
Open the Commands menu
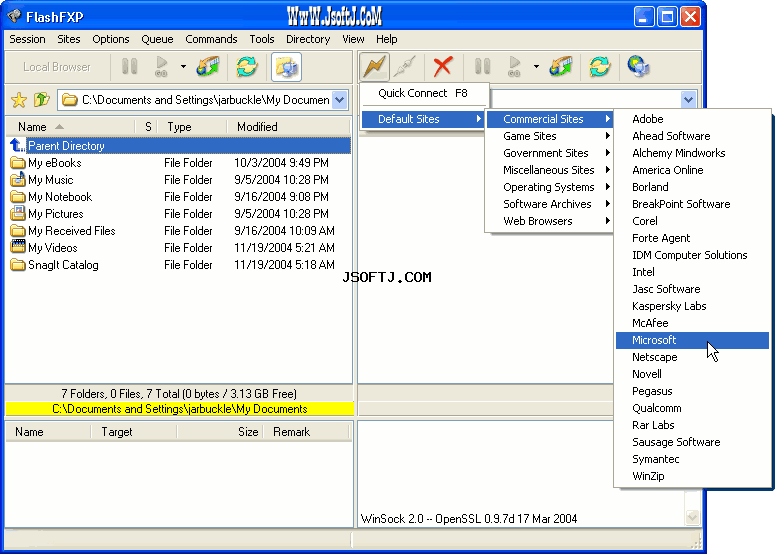[211, 39]
